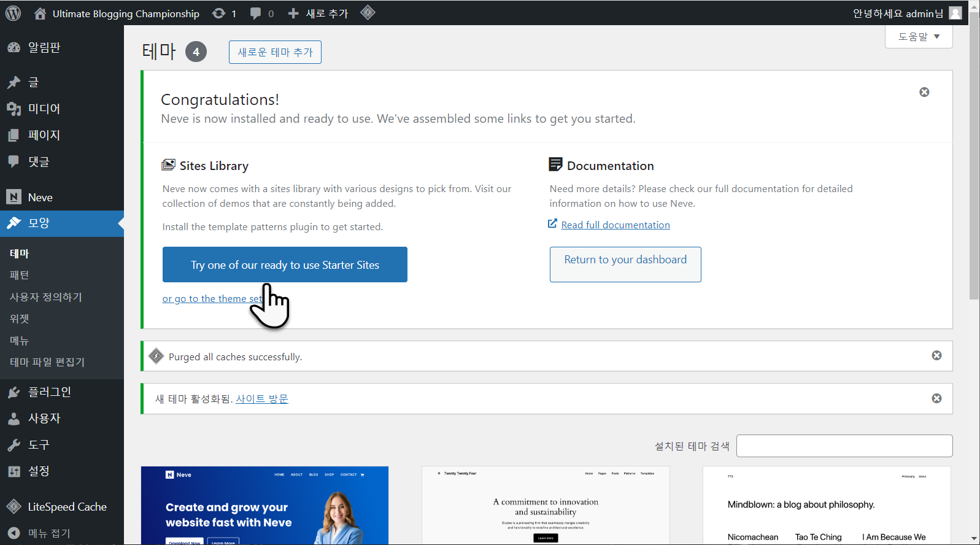Open the go to theme settings link
The width and height of the screenshot is (980, 545).
click(x=212, y=299)
